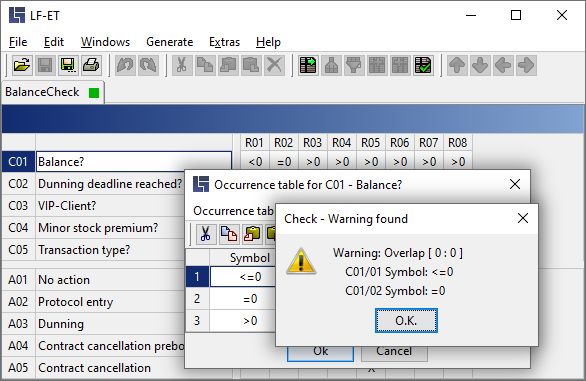Click the Undo arrow in main toolbar
Screen dimensions: 586x381
pos(125,65)
